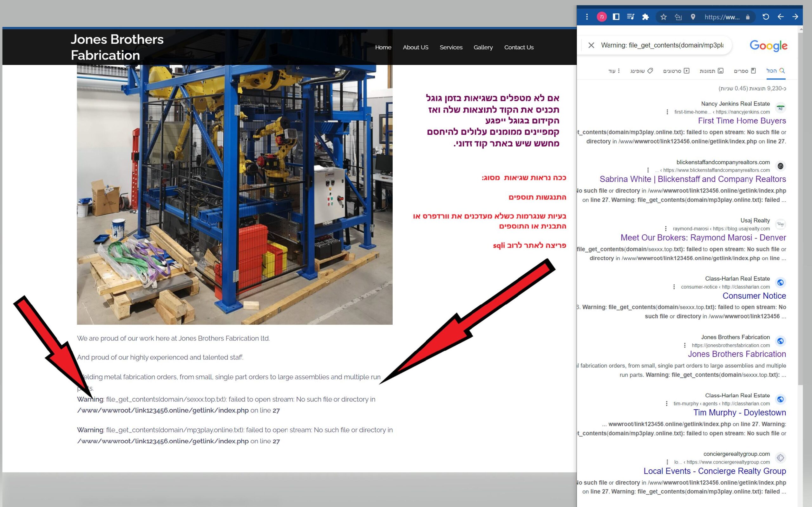Go back with the left arrow
The image size is (812, 507).
781,17
